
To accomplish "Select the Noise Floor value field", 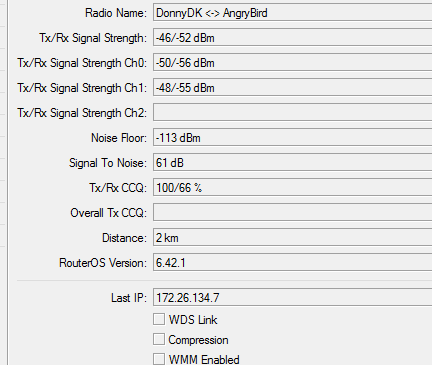I will pyautogui.click(x=293, y=138).
